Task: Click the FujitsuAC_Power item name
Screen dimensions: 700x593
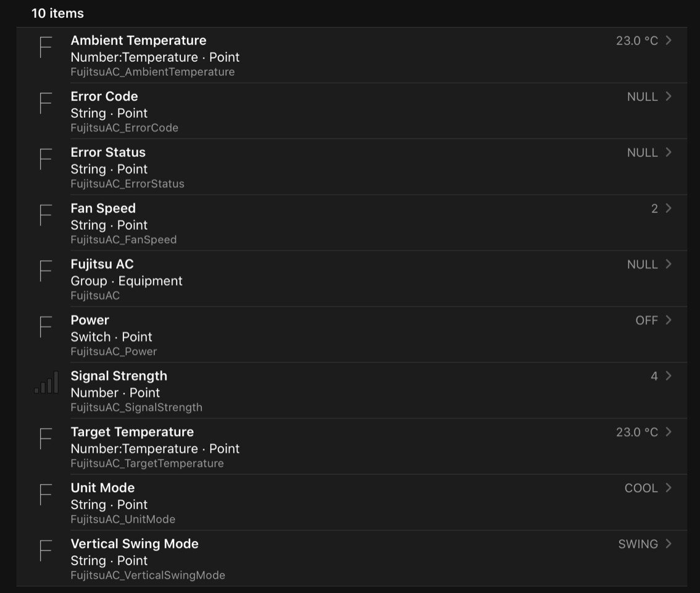Action: point(114,351)
